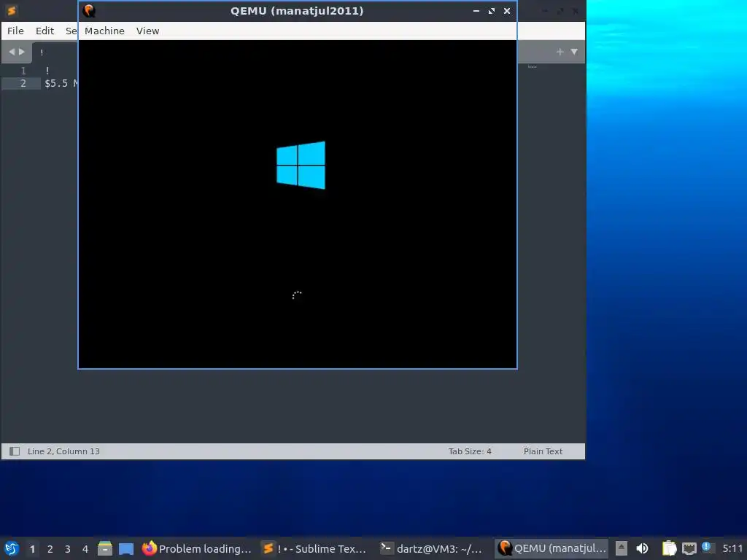Open the tab list dropdown arrow in Sublime
Viewport: 747px width, 560px height.
tap(574, 52)
